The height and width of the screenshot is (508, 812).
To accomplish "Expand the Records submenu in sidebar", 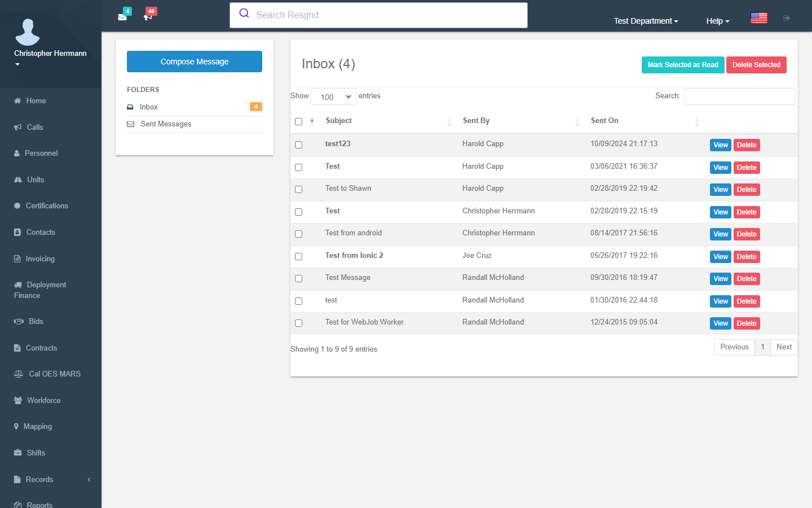I will pos(51,479).
